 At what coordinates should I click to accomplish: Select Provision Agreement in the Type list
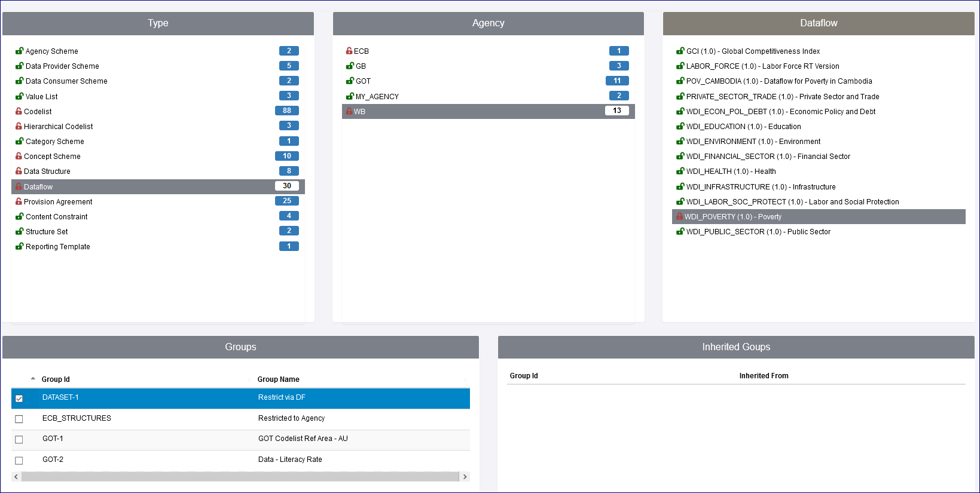point(58,202)
